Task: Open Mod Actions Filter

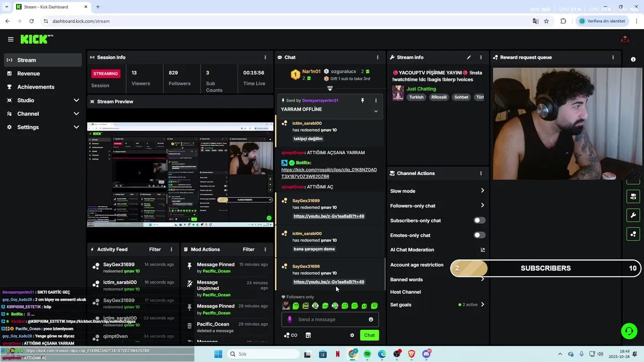Action: pyautogui.click(x=249, y=249)
